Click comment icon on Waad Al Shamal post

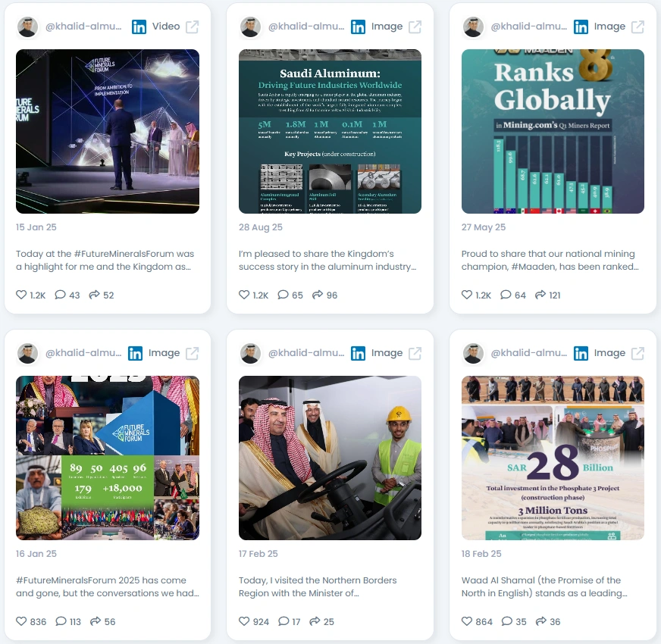506,621
